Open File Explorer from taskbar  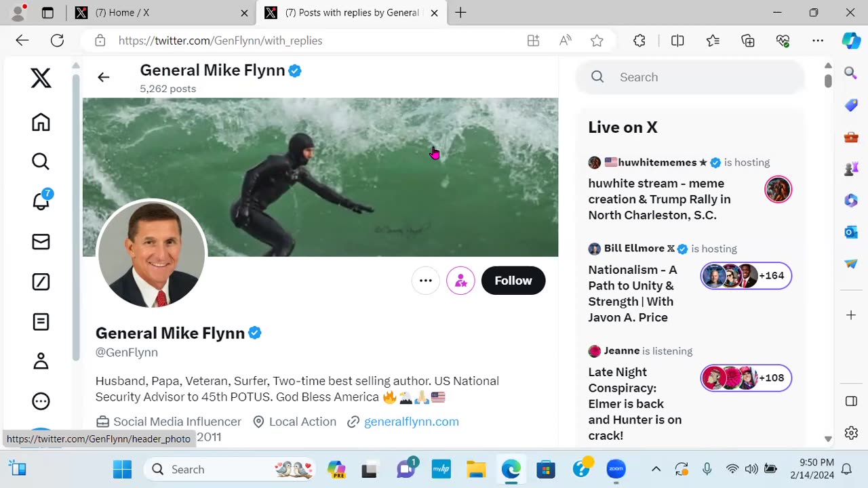coord(476,469)
